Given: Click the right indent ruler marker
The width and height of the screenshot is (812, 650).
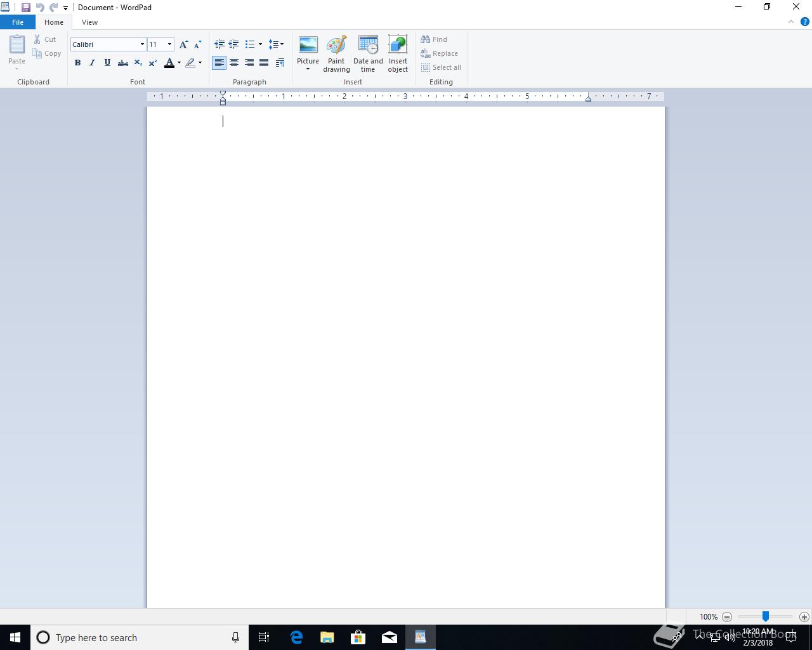Looking at the screenshot, I should [588, 98].
